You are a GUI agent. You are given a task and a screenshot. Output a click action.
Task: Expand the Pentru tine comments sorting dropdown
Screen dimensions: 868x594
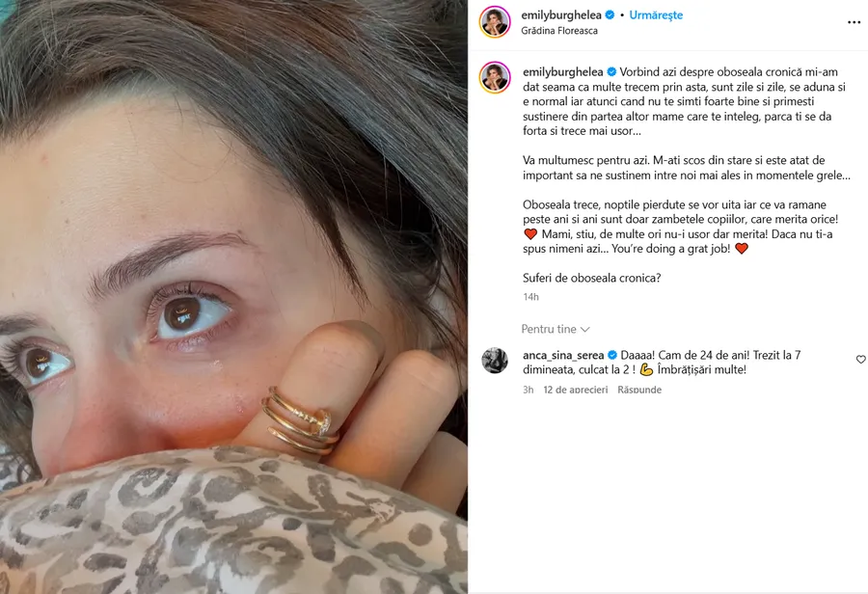click(556, 330)
